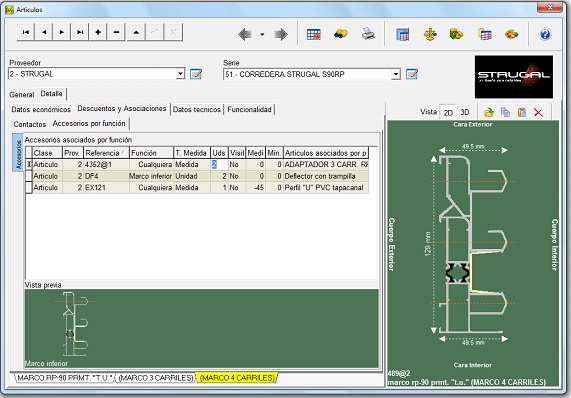Open the back arrow history dropdown
The width and height of the screenshot is (571, 398).
click(262, 35)
